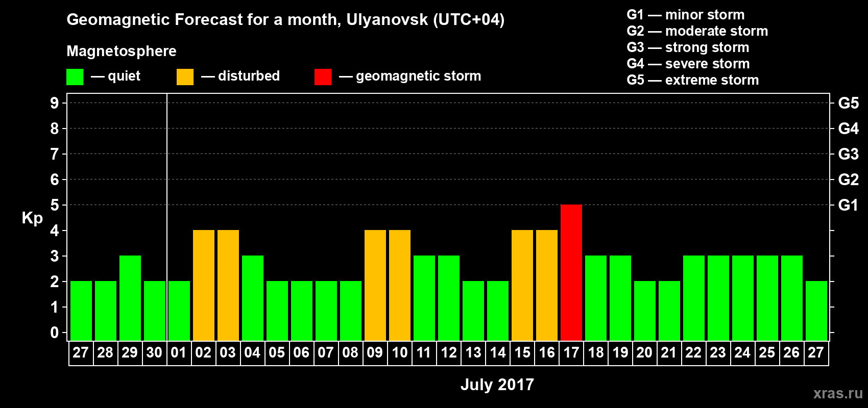Click date label 20 on the axis
The height and width of the screenshot is (408, 868).
click(644, 353)
